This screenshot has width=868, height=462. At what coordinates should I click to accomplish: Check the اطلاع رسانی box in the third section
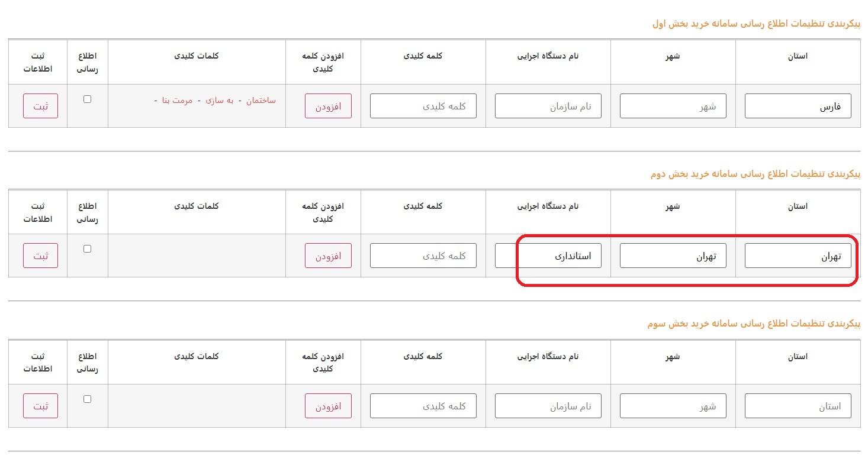pyautogui.click(x=88, y=399)
